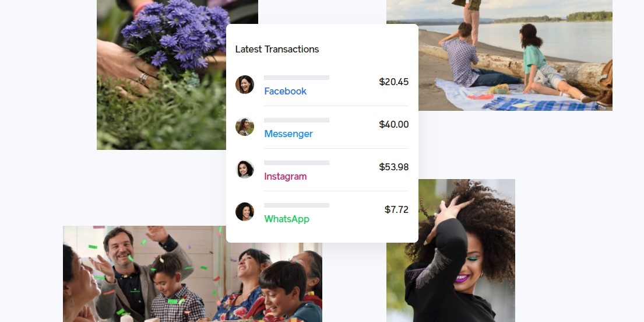Viewport: 644px width, 322px height.
Task: Click the Facebook transaction avatar
Action: click(245, 85)
